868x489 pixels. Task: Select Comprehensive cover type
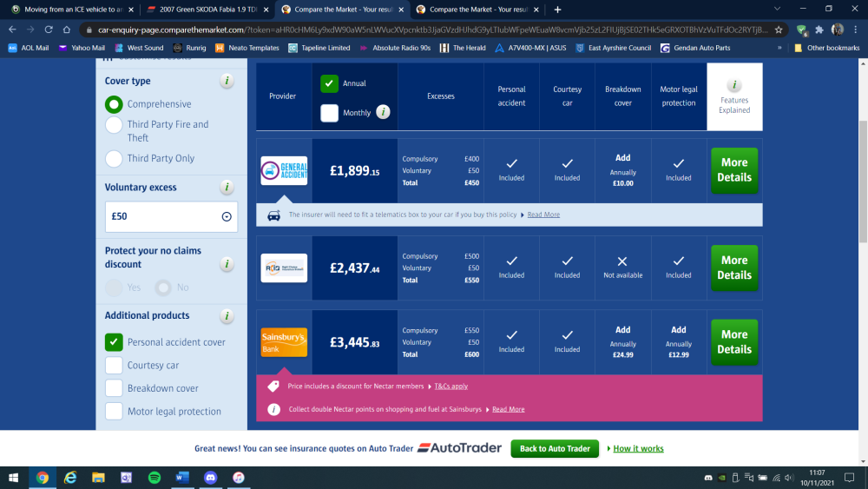click(114, 104)
